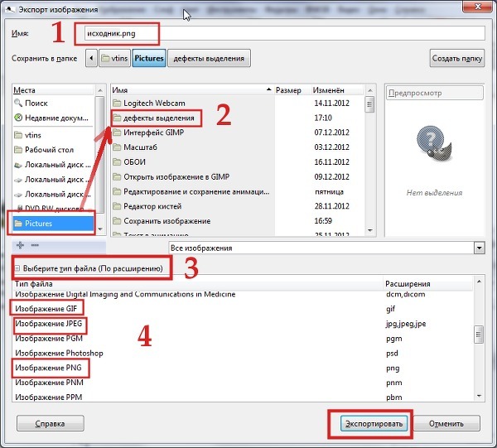Select Изображение Photoshop file type
The height and width of the screenshot is (448, 497).
click(x=243, y=353)
